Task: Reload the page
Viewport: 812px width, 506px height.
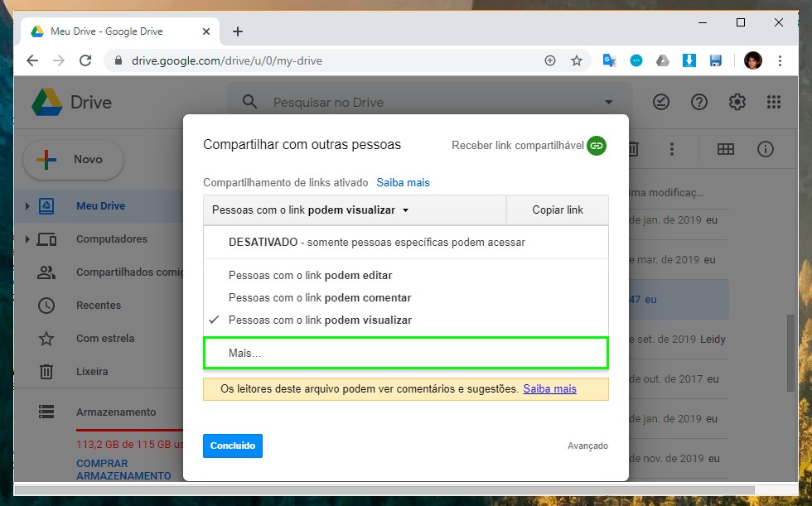Action: click(85, 60)
